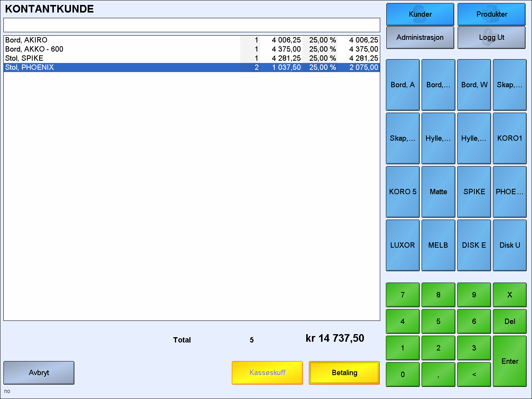Click the Logg Ut button

click(491, 38)
